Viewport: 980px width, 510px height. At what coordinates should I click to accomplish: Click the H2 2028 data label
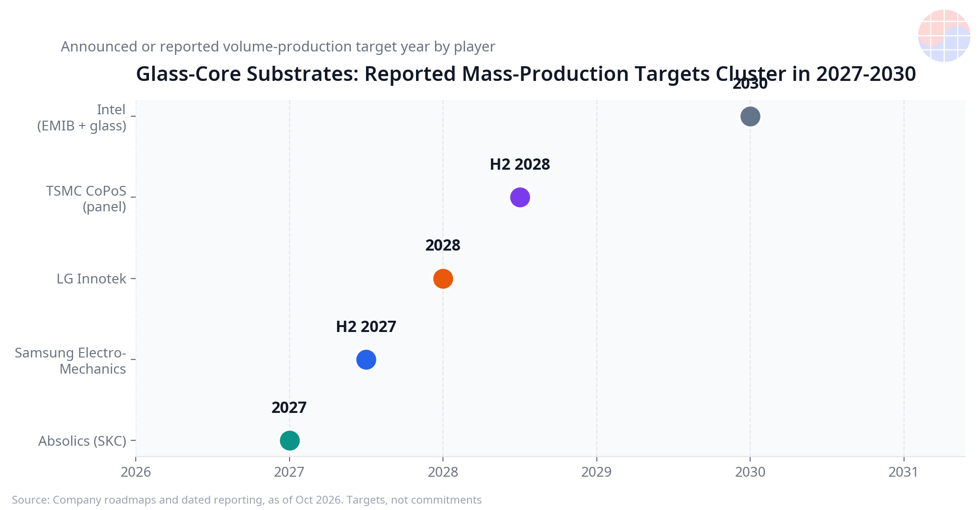tap(520, 164)
